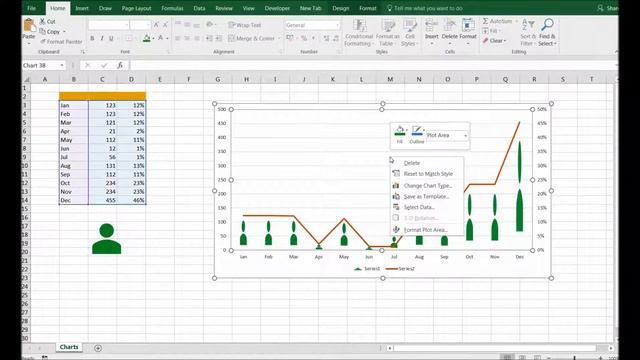The image size is (640, 360).
Task: Open Clipboard group dialog launcher
Action: pos(82,52)
